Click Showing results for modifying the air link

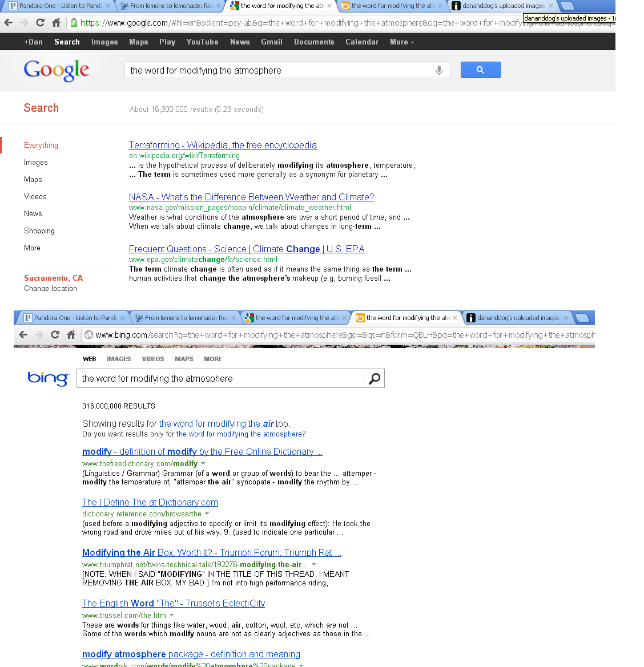tap(216, 424)
